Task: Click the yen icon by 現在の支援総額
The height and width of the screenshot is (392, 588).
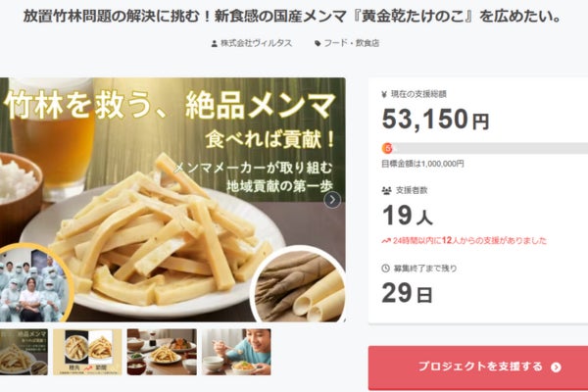Action: (384, 94)
